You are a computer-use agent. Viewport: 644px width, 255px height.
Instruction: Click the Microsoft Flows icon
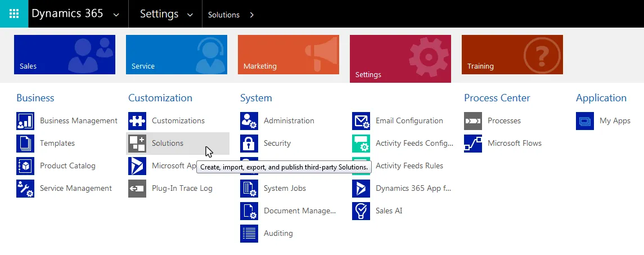pos(473,144)
